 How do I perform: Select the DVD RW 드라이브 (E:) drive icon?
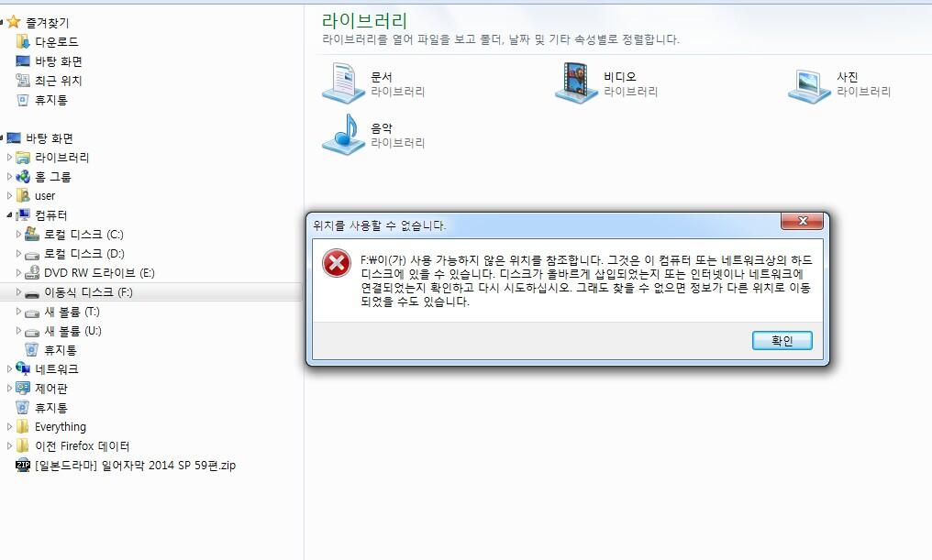pos(32,272)
